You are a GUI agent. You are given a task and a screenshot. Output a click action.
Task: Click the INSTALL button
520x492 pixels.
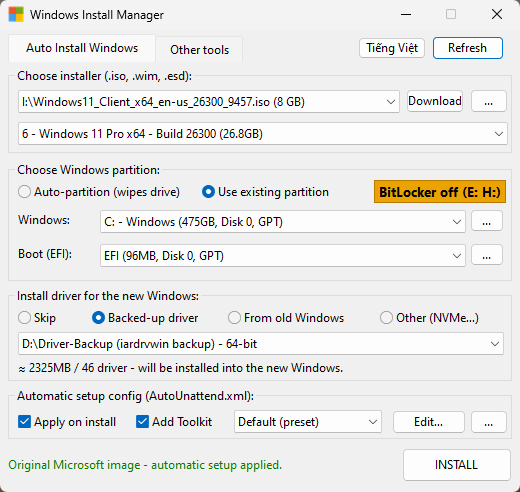(456, 465)
